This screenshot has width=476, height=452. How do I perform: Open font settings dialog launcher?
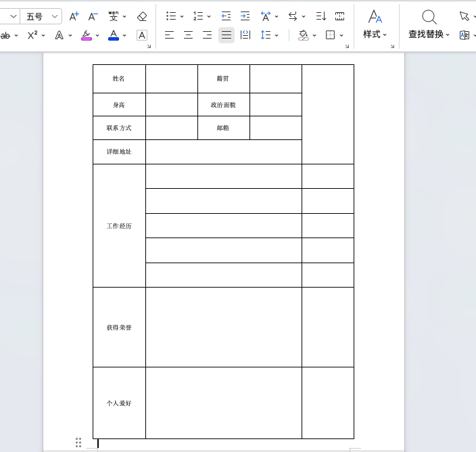pyautogui.click(x=149, y=47)
